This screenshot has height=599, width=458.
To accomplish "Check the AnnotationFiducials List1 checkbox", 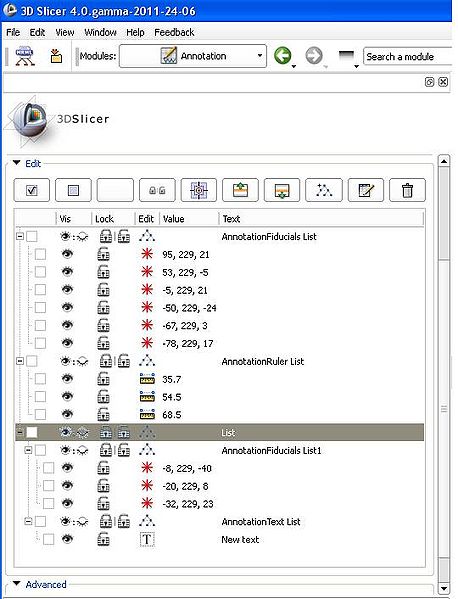I will click(x=40, y=450).
